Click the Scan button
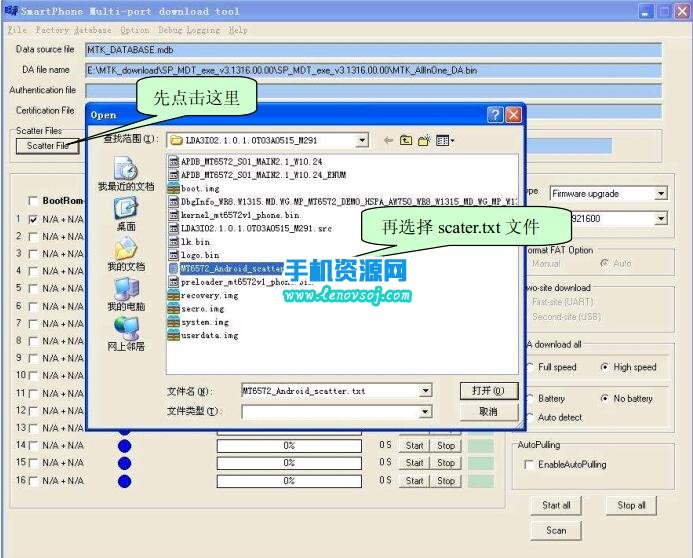 pyautogui.click(x=556, y=530)
